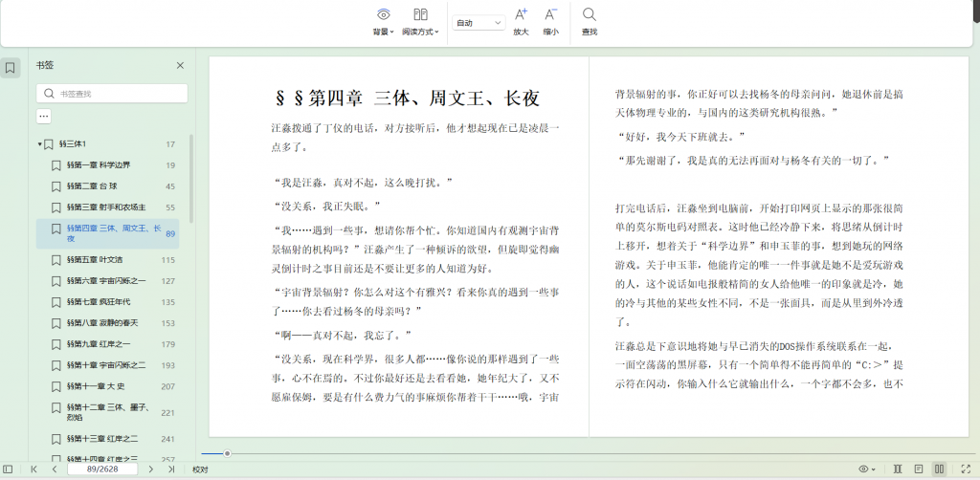Image resolution: width=980 pixels, height=480 pixels.
Task: Click bookmark icon beside 第十一章 大史
Action: pyautogui.click(x=56, y=386)
